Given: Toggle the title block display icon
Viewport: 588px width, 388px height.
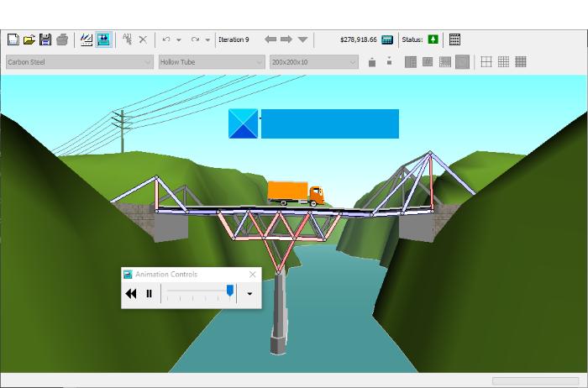Looking at the screenshot, I should 462,62.
